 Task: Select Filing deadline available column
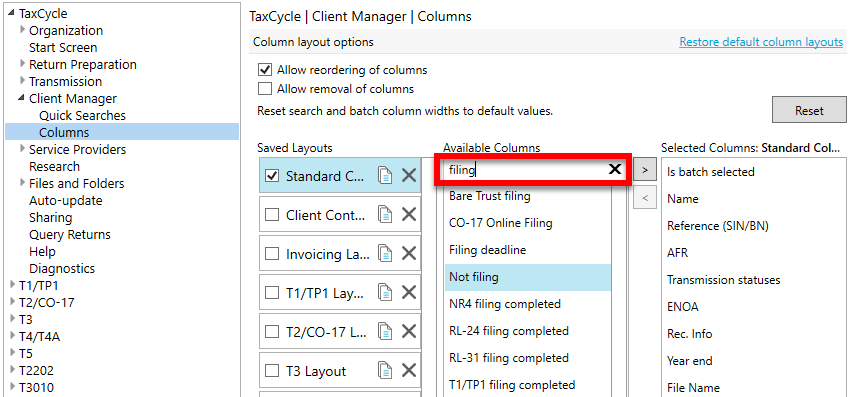point(528,250)
